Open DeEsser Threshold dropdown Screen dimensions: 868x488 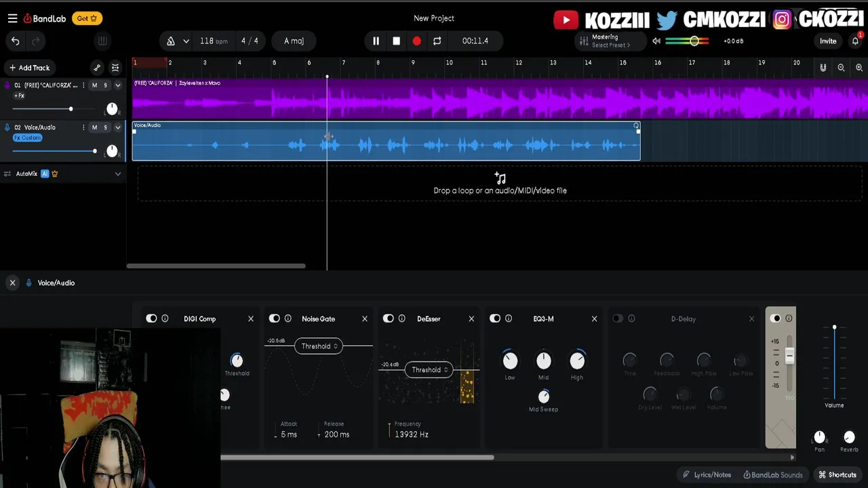point(429,370)
